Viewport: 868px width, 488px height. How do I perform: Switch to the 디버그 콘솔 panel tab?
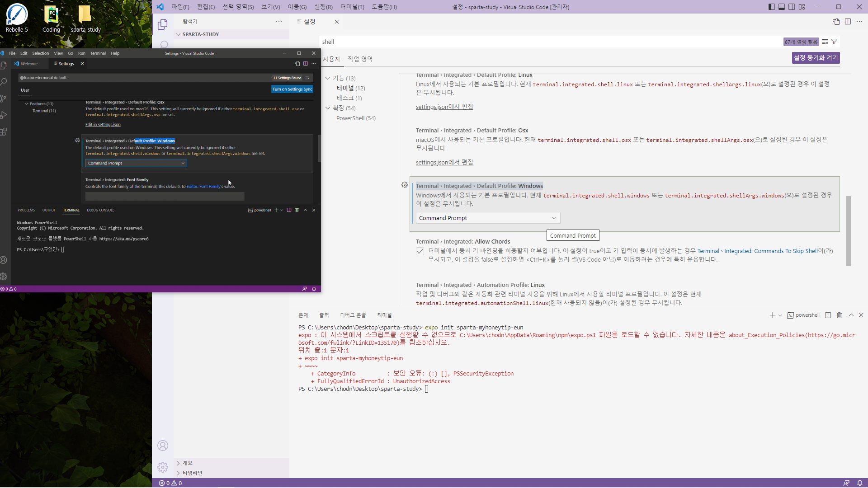pos(353,315)
